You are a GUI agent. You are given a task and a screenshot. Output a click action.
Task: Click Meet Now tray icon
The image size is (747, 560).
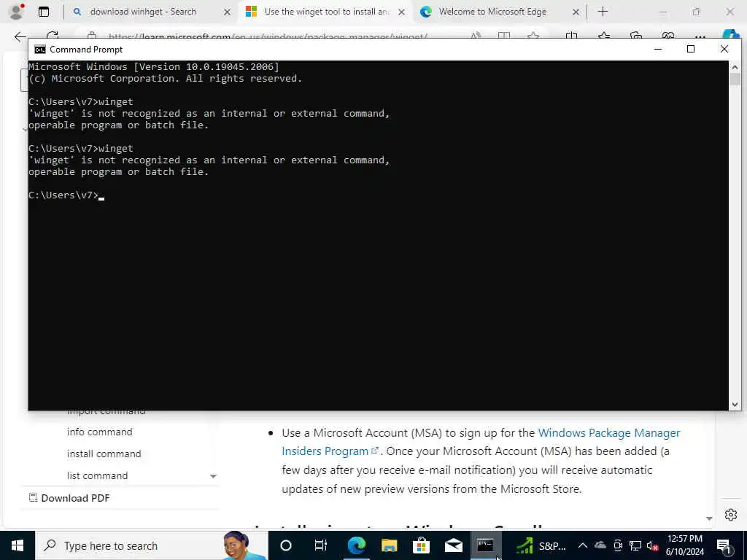tap(618, 545)
